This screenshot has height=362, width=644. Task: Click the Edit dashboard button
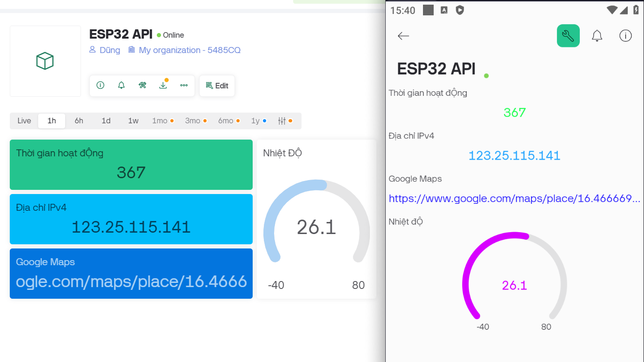tap(217, 86)
